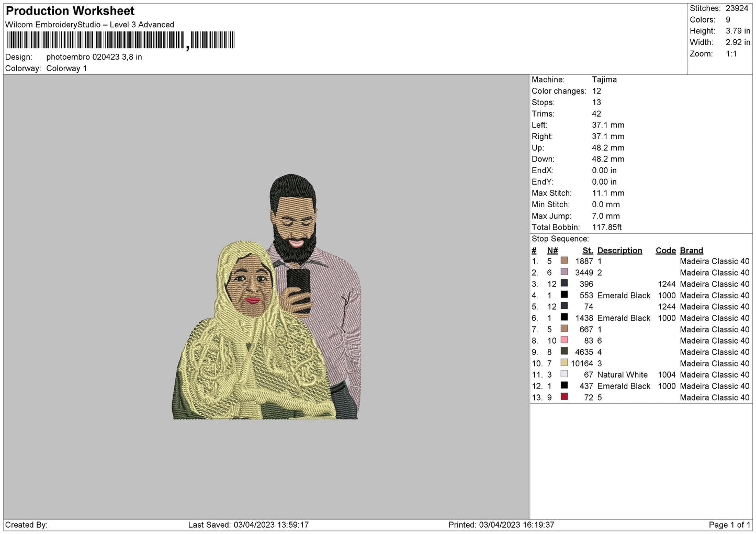The image size is (756, 534).
Task: Select the row 7 tan thread swatch
Action: tap(564, 328)
